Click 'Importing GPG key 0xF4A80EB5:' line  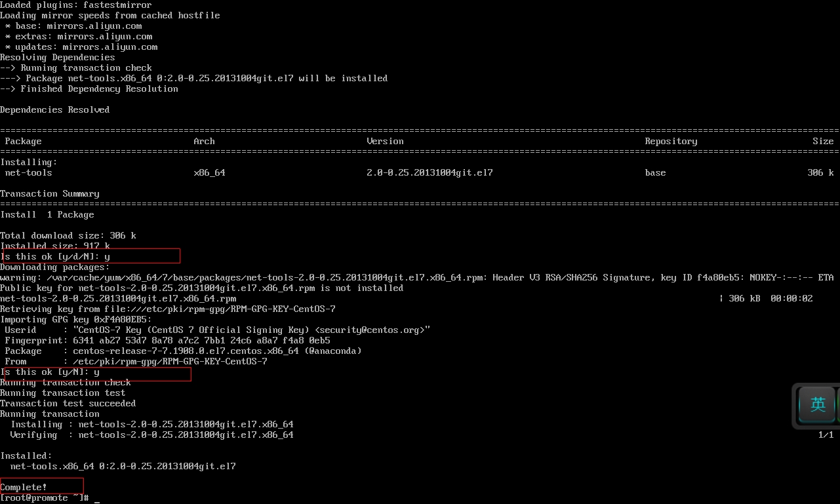(76, 319)
